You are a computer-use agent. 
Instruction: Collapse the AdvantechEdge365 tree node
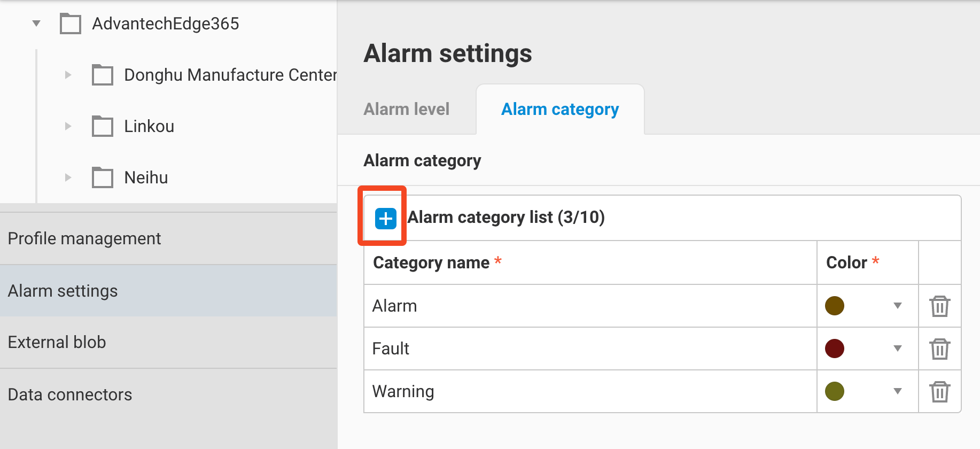[x=36, y=23]
